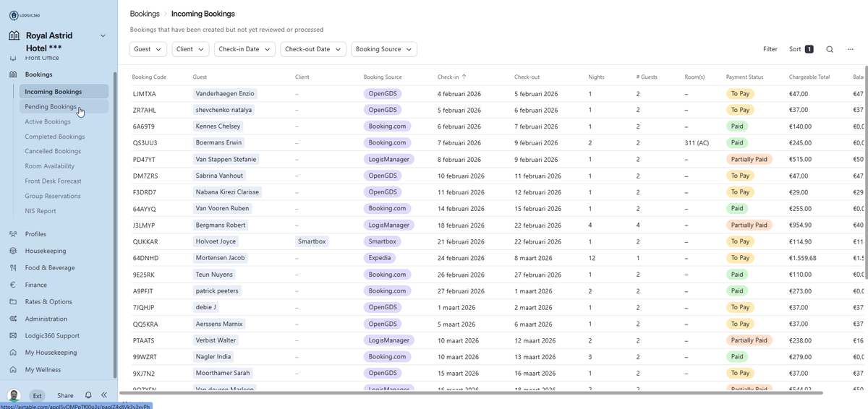Image resolution: width=868 pixels, height=409 pixels.
Task: Open the search magnifier icon
Action: (x=830, y=49)
